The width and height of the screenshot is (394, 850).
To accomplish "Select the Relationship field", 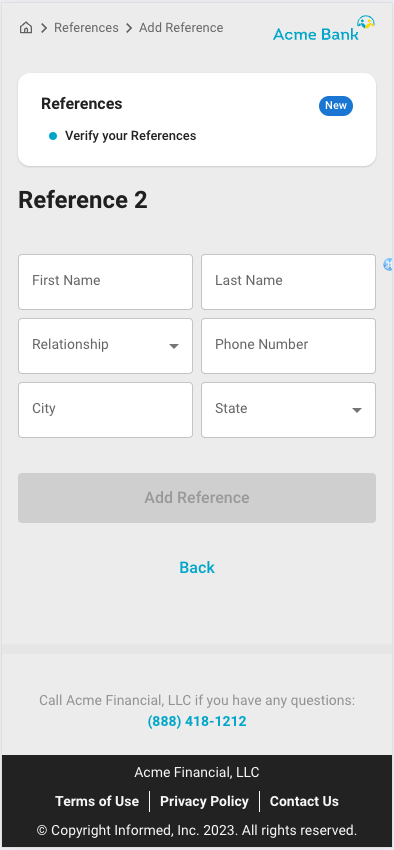I will (105, 346).
